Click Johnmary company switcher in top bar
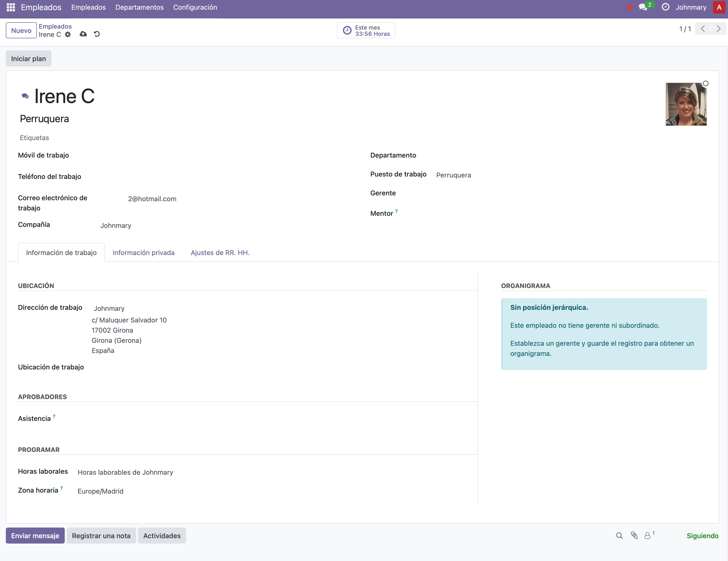Screen dimensions: 728x561 [691, 7]
